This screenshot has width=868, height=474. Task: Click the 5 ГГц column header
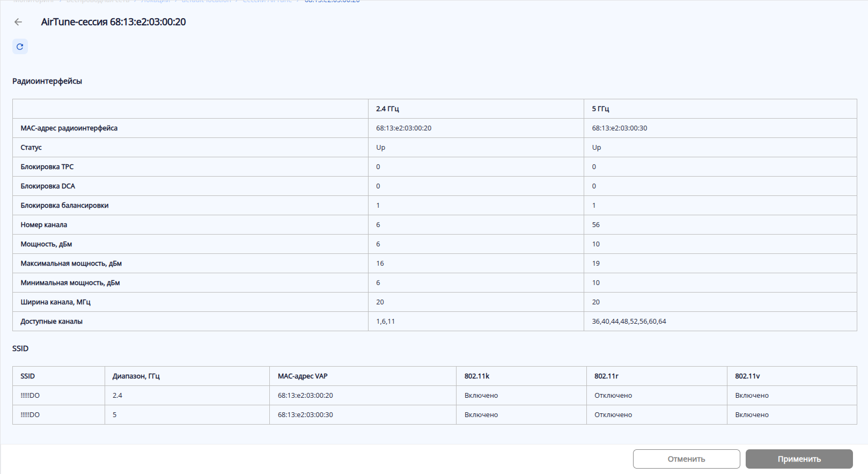point(600,109)
